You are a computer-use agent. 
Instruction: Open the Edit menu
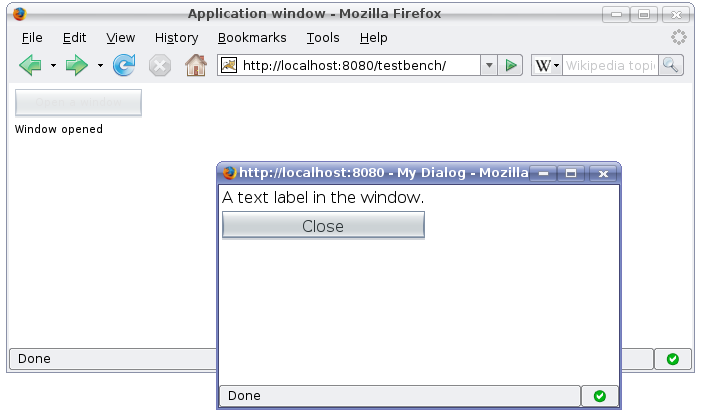[74, 38]
